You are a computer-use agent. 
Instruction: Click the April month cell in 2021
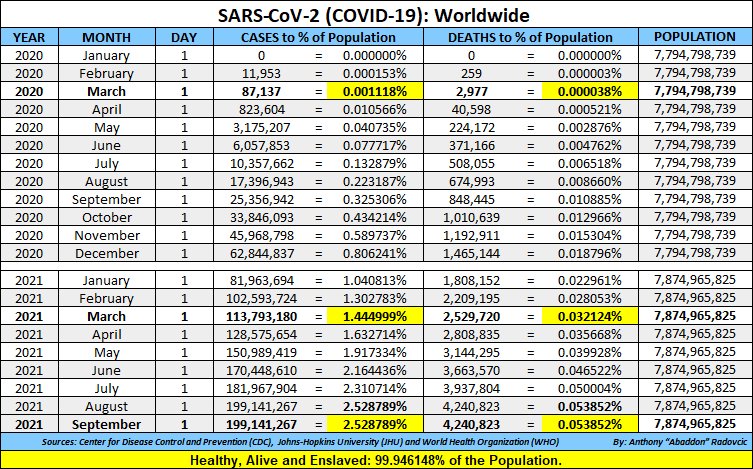point(105,334)
